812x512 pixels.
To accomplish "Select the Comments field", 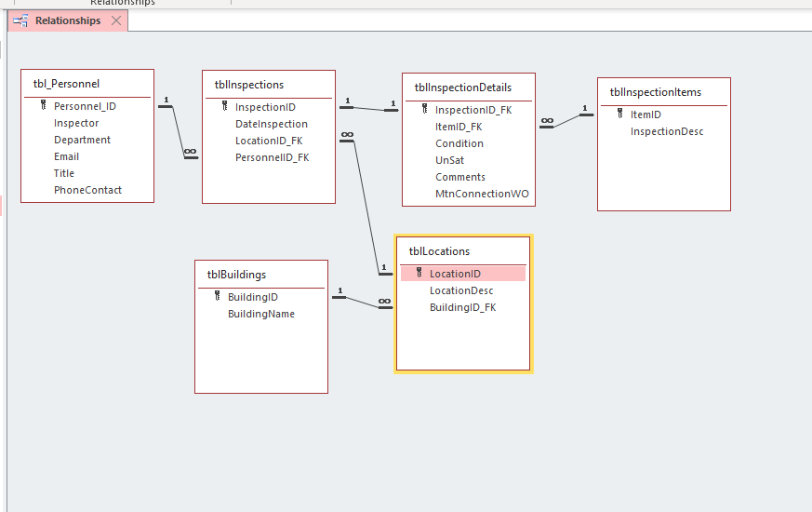I will [460, 177].
